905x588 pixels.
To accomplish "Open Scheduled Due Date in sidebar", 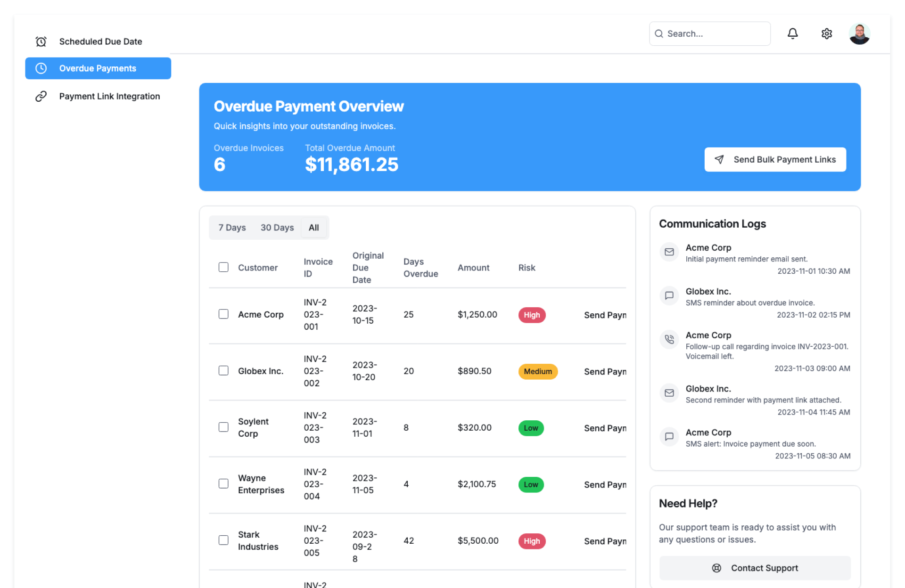I will coord(100,41).
